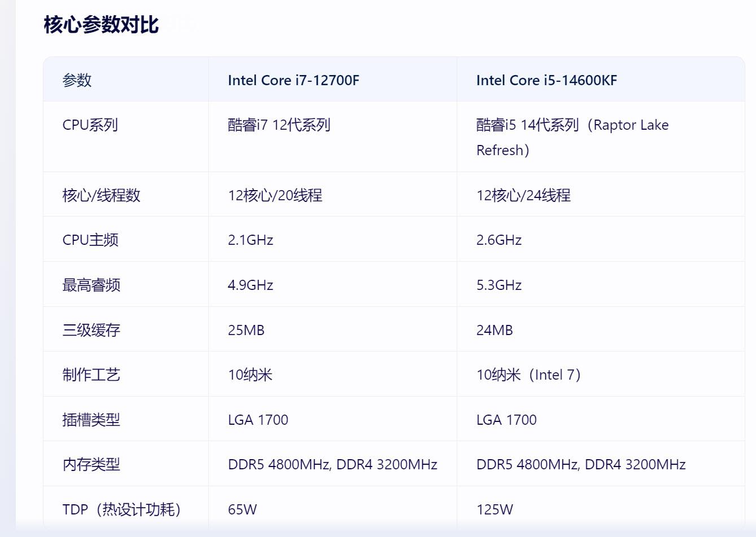Screen dimensions: 756x537
Task: Click the 酷睿i5 14代系列 Raptor Lake Refresh cell
Action: [x=573, y=137]
